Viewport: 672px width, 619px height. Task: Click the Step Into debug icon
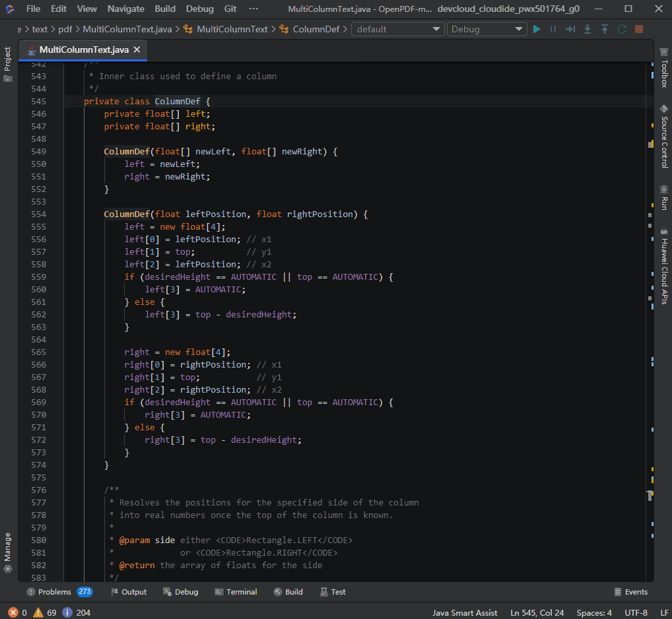click(588, 29)
